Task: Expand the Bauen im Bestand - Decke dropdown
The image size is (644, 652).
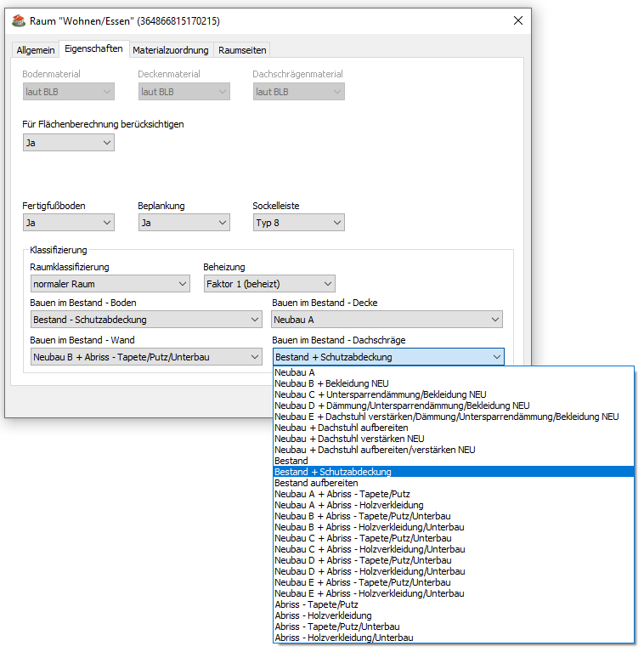Action: [387, 320]
